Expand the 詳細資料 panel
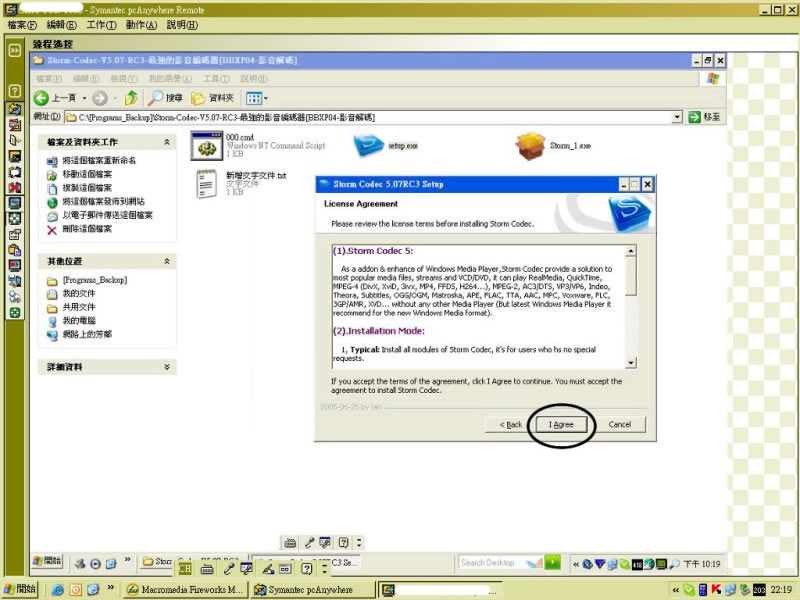Image resolution: width=800 pixels, height=600 pixels. coord(166,367)
